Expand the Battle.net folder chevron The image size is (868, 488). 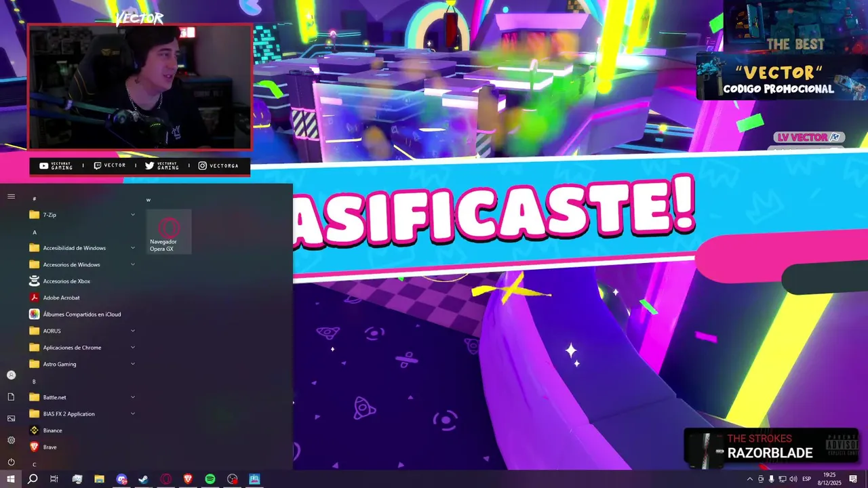tap(133, 397)
